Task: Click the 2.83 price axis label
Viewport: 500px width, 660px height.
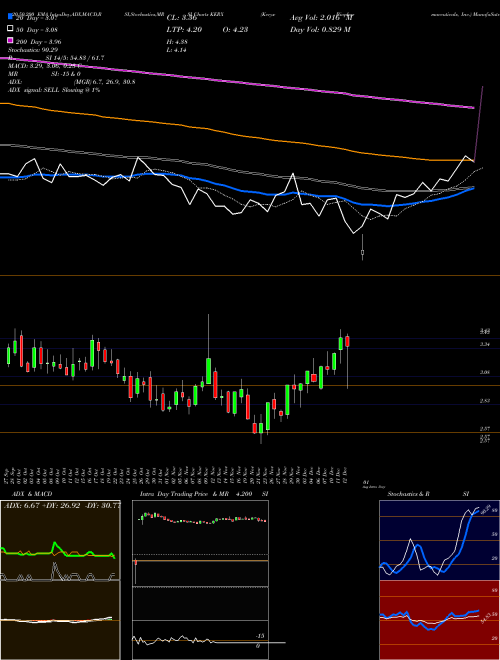Action: [484, 401]
